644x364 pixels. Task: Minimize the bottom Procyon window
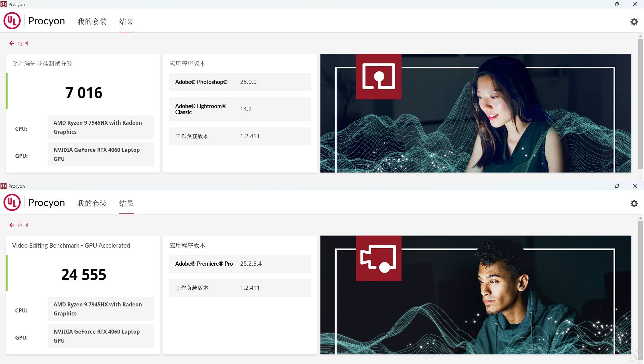point(599,186)
